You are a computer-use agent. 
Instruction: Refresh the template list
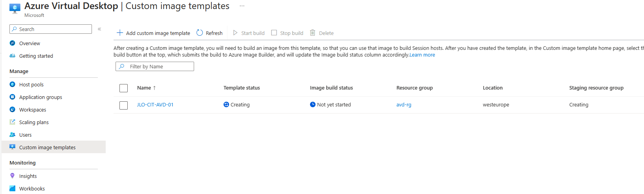point(209,33)
